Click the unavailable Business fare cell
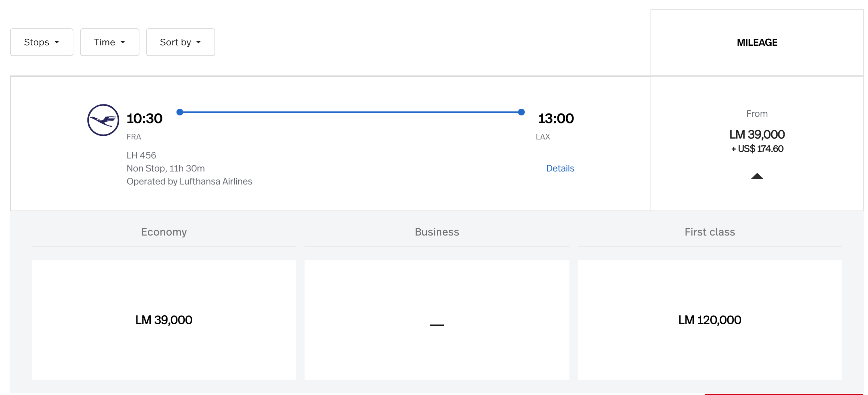The width and height of the screenshot is (868, 395). tap(437, 320)
